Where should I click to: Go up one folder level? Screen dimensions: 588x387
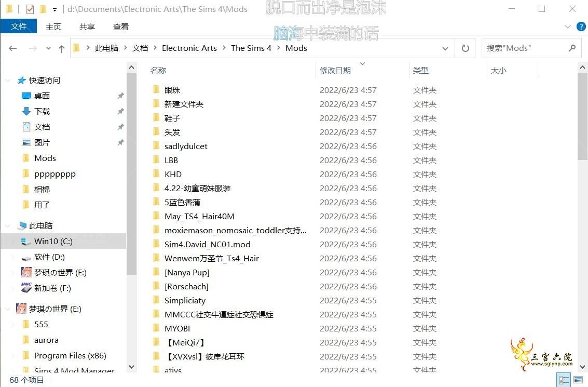click(62, 48)
